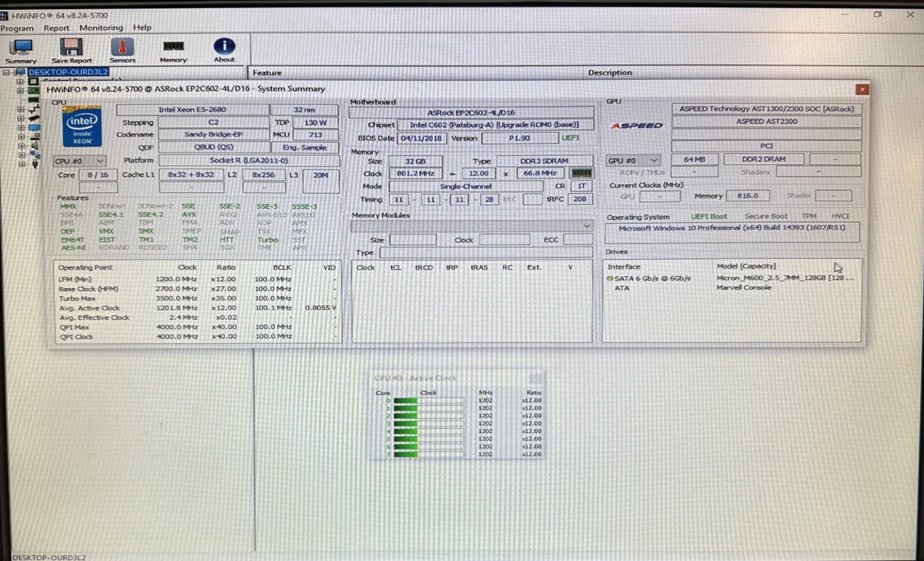This screenshot has width=924, height=561.
Task: Select the bus zigzag icon in tree
Action: [34, 109]
